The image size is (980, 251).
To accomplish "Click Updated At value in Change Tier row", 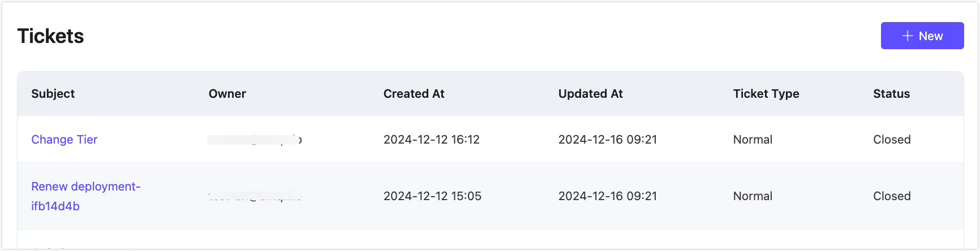I will [608, 140].
